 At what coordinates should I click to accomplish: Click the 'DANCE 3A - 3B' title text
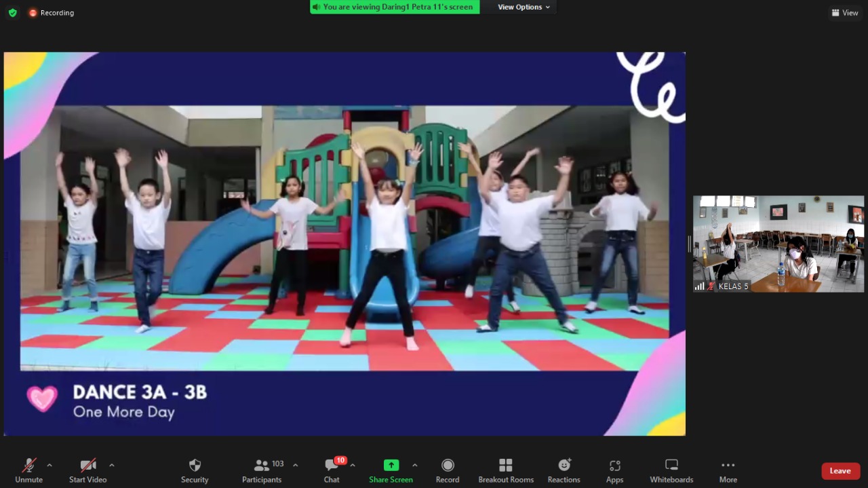click(x=140, y=392)
